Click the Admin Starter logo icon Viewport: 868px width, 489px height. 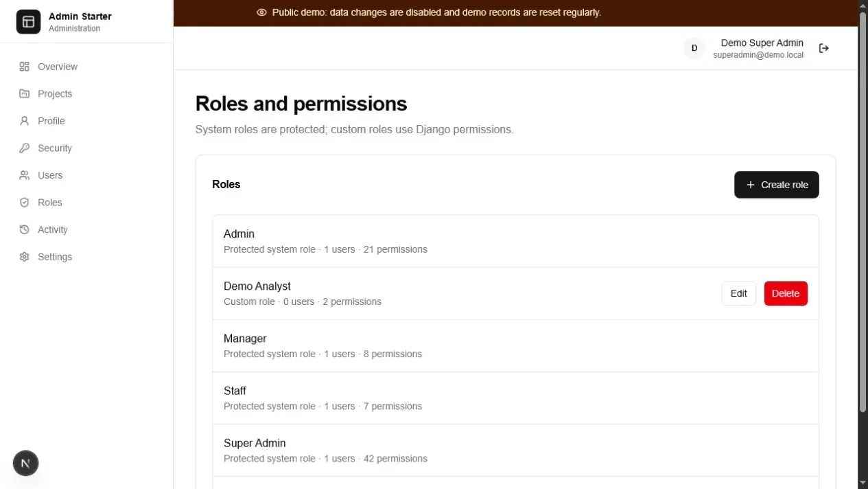[28, 22]
